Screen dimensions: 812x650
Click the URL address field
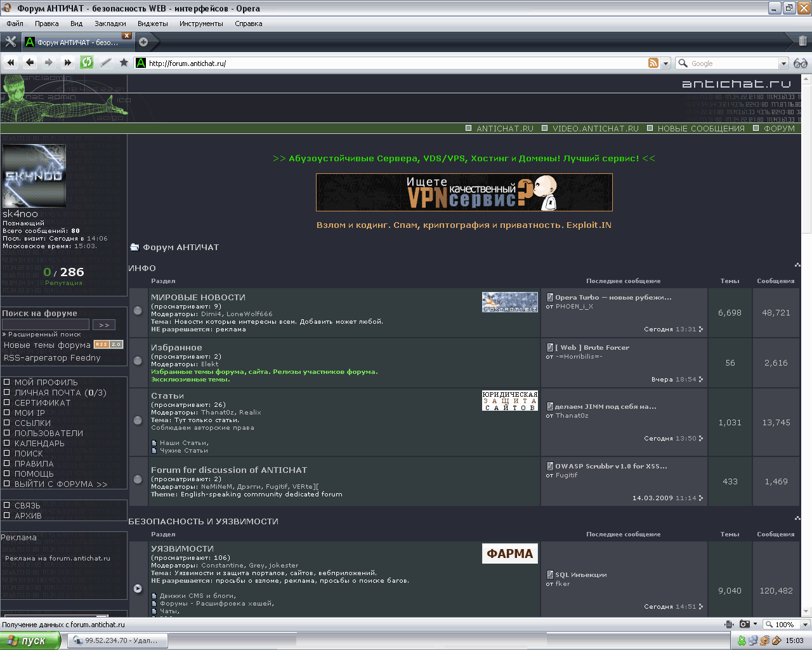click(396, 63)
